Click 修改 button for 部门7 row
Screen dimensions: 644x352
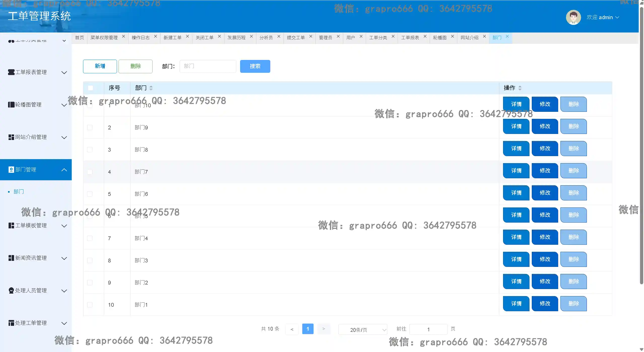(x=545, y=171)
